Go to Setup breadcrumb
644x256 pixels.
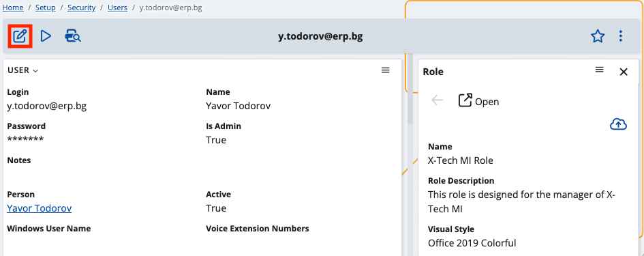(45, 8)
